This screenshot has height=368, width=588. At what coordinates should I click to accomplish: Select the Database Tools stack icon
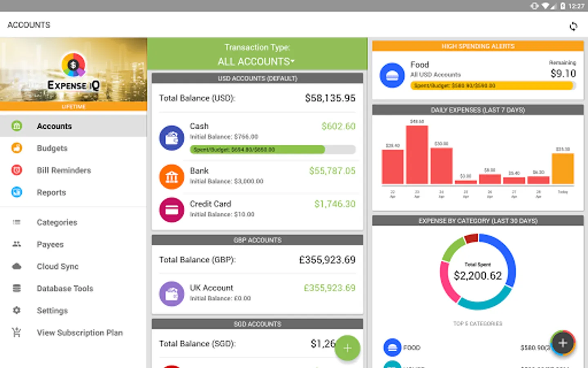(x=17, y=288)
